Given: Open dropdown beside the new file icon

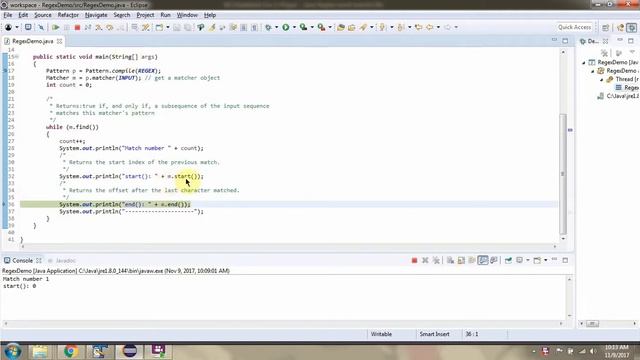Looking at the screenshot, I should point(168,27).
